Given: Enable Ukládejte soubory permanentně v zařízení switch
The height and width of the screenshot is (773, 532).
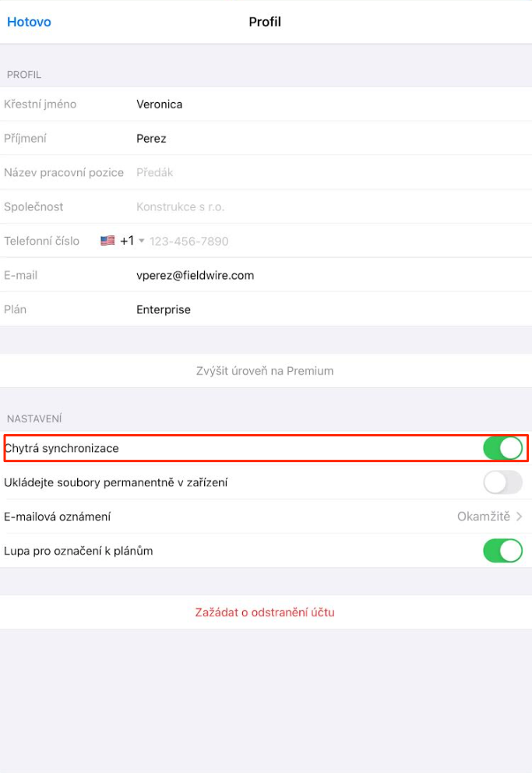Looking at the screenshot, I should point(502,482).
